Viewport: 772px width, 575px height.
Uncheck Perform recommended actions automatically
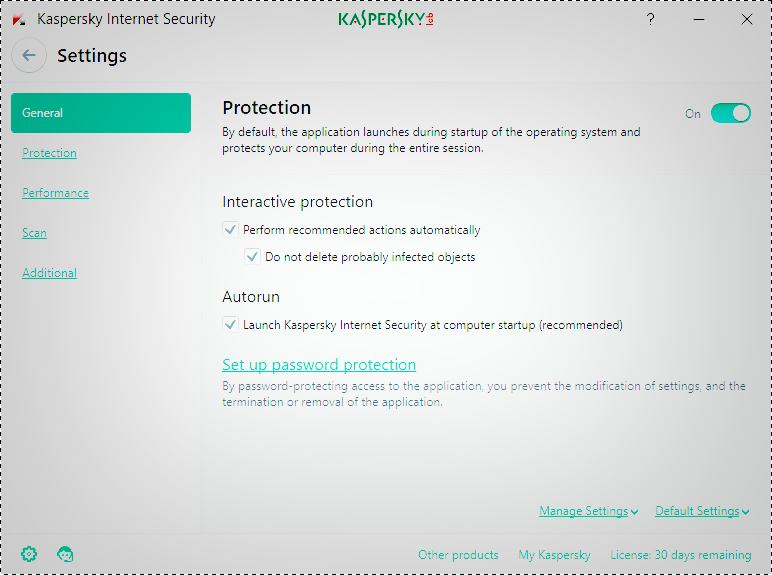coord(230,230)
